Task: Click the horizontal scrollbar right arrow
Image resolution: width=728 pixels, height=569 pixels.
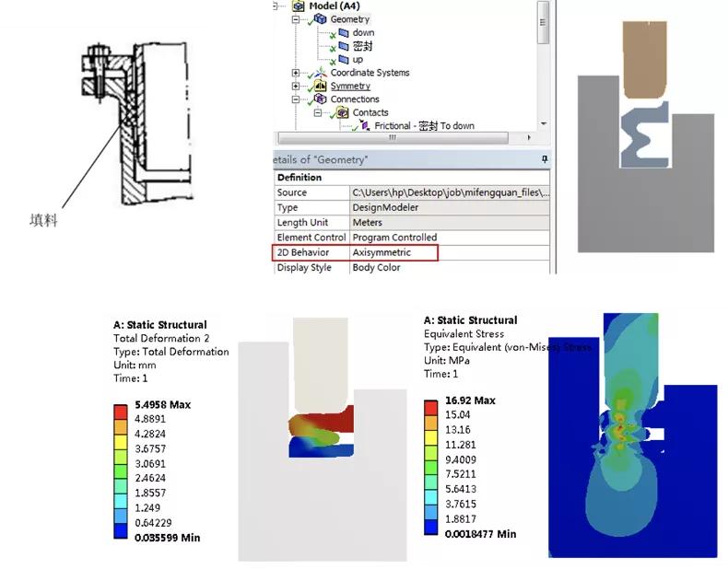Action: [528, 138]
